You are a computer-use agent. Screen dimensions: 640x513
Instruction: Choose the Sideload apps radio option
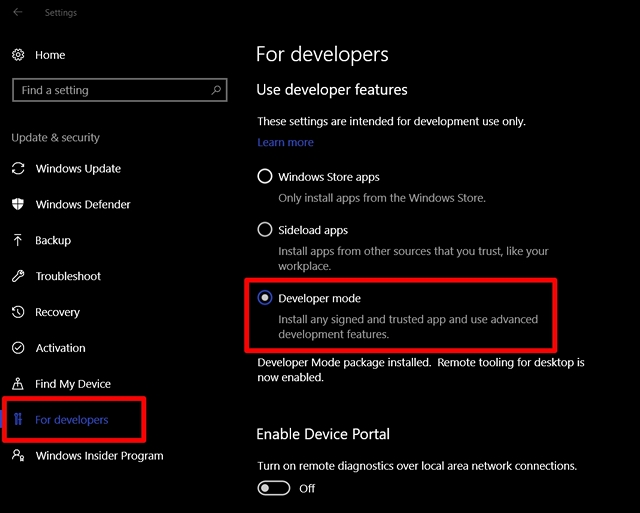[x=265, y=229]
